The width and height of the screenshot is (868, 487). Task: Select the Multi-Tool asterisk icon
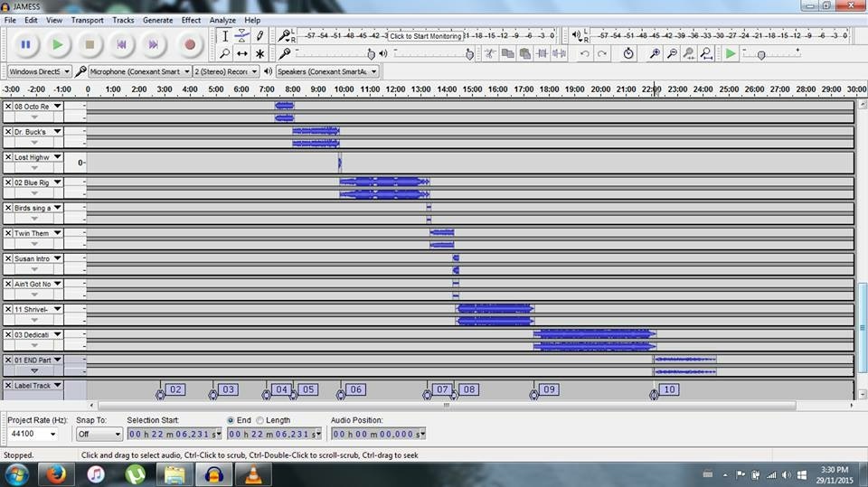pyautogui.click(x=260, y=53)
